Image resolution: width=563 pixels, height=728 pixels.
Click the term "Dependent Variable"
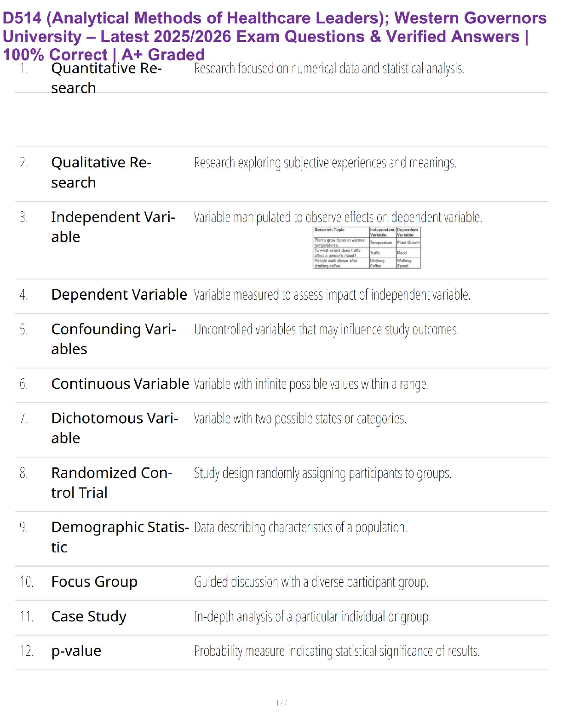[119, 295]
